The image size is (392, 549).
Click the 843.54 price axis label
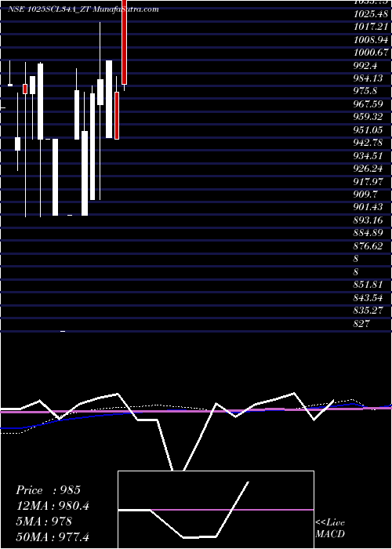pos(368,297)
